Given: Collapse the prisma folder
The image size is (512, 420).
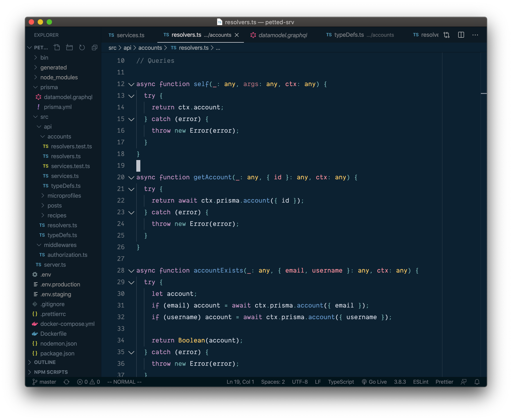Looking at the screenshot, I should (63, 87).
